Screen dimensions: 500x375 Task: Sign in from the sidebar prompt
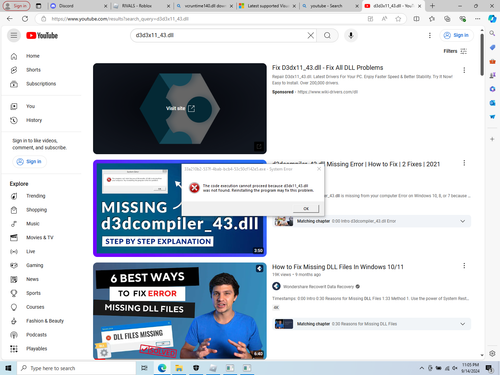click(29, 162)
